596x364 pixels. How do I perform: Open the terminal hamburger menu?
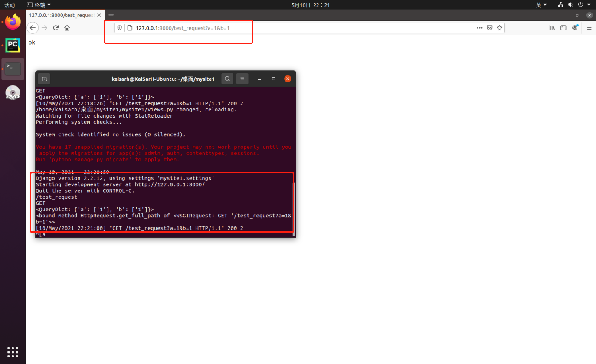click(242, 79)
